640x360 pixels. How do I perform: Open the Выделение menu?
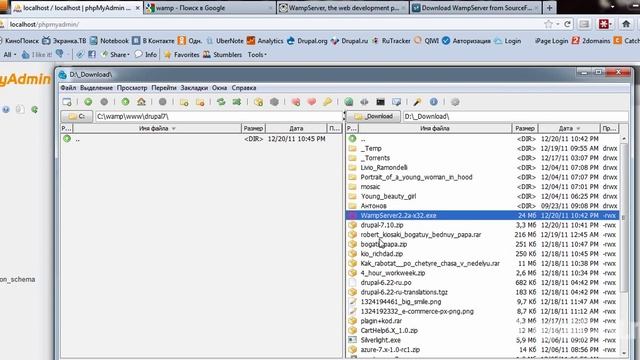96,88
